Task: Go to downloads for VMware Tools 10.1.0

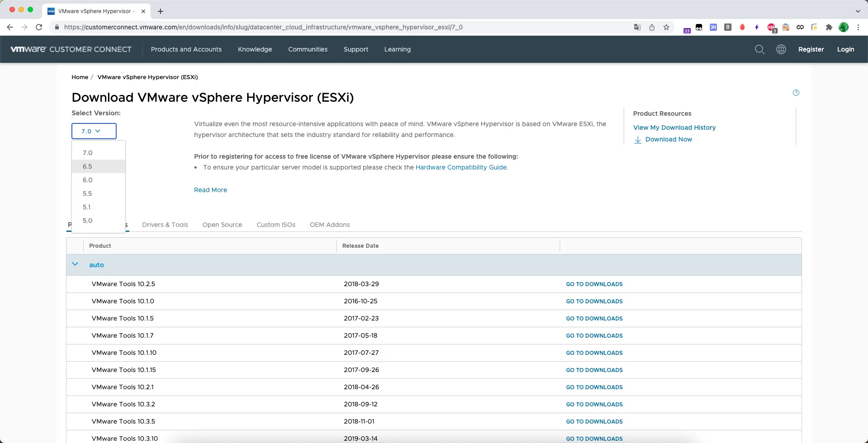Action: (x=594, y=301)
